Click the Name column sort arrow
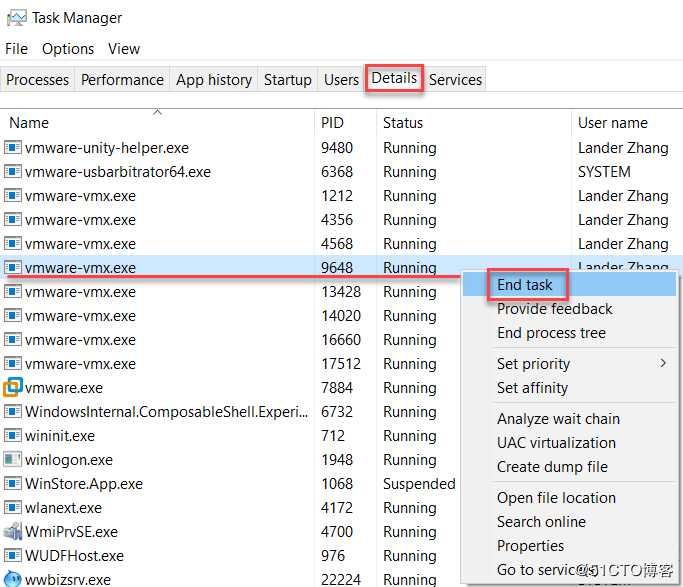Image resolution: width=683 pixels, height=587 pixels. [x=157, y=112]
